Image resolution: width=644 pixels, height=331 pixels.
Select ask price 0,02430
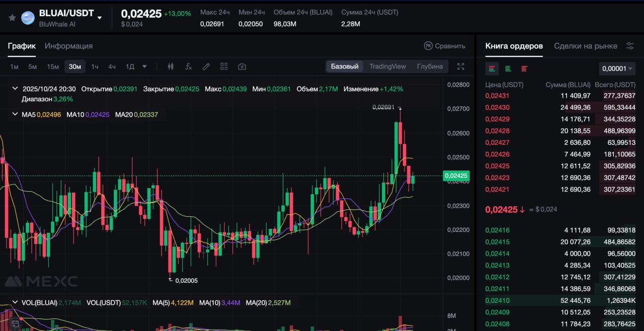coord(497,107)
